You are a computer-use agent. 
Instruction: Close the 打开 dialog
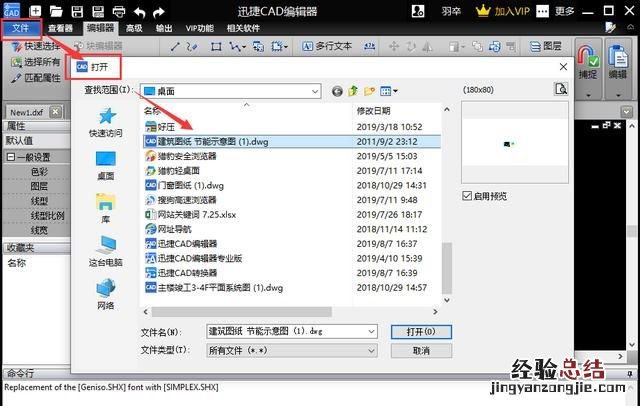click(563, 67)
